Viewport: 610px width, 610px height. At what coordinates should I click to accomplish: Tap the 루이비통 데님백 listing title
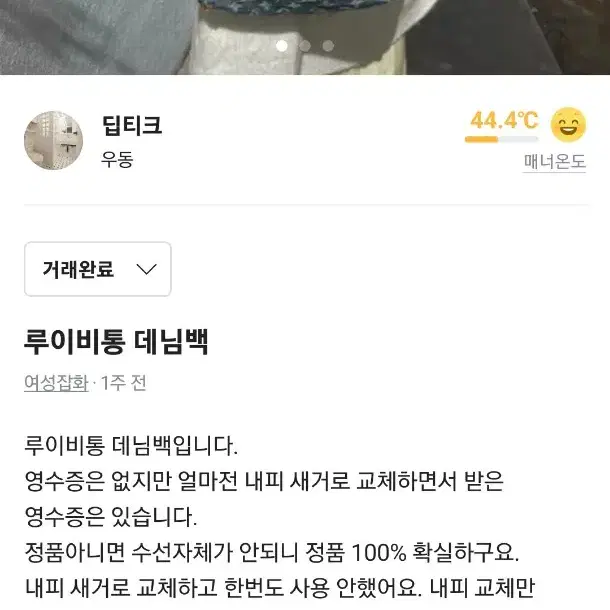[116, 342]
